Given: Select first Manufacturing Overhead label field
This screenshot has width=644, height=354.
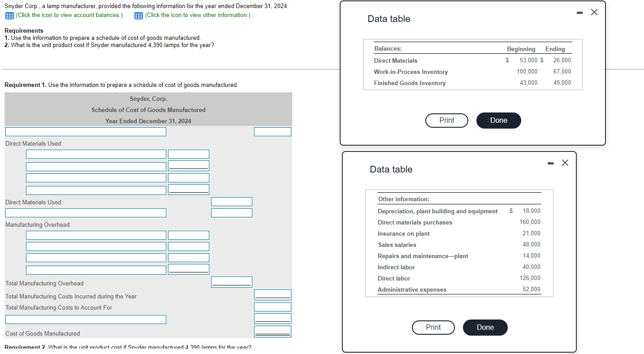Looking at the screenshot, I should click(x=96, y=235).
